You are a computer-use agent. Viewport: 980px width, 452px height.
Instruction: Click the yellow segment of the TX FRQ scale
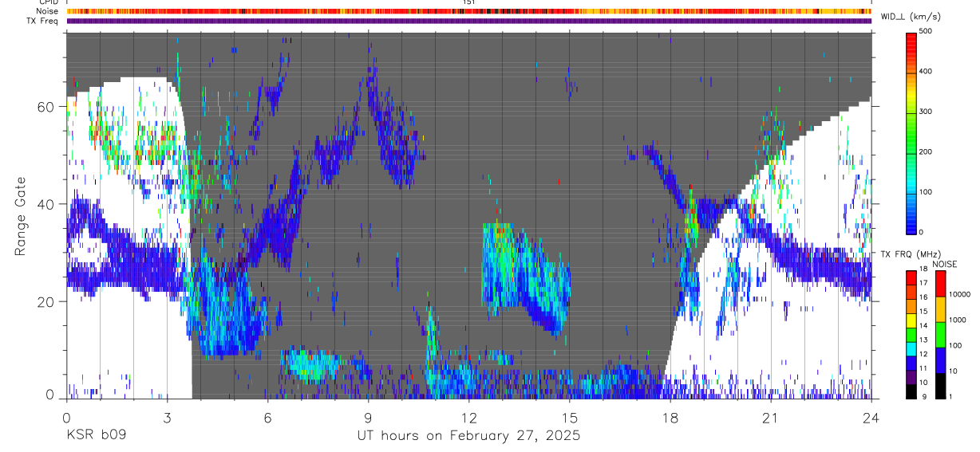point(911,320)
